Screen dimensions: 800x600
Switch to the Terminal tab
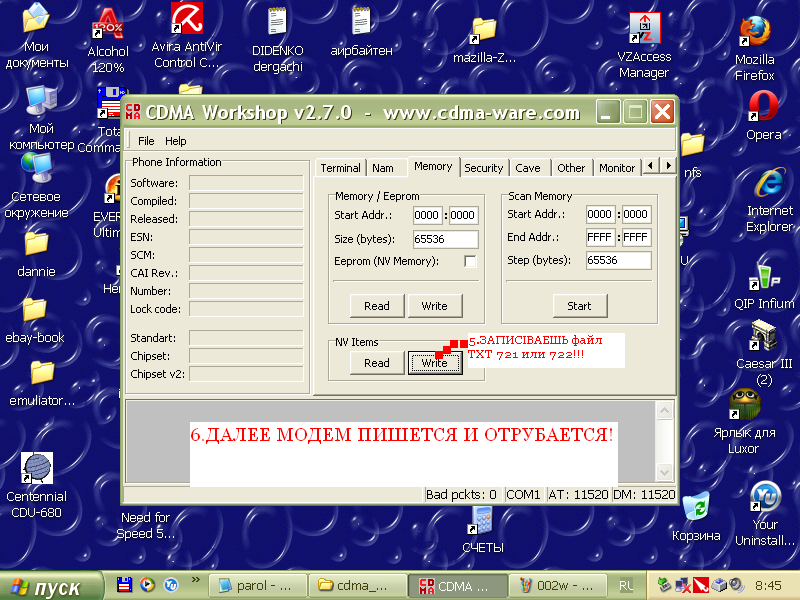pos(340,168)
